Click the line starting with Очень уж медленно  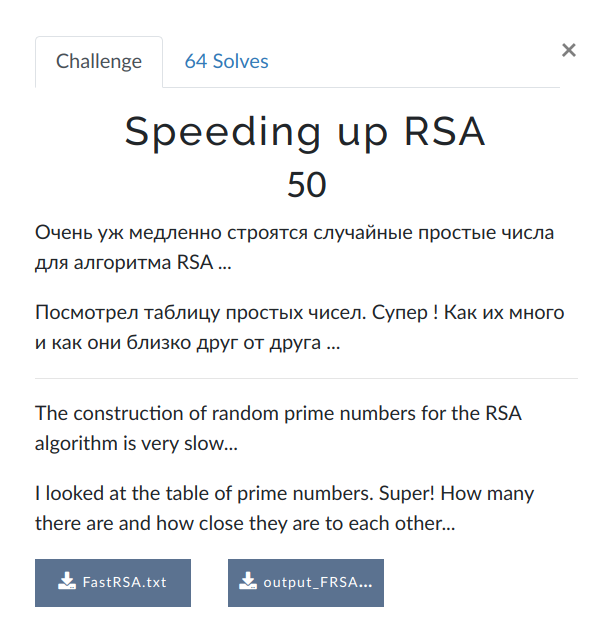point(294,233)
